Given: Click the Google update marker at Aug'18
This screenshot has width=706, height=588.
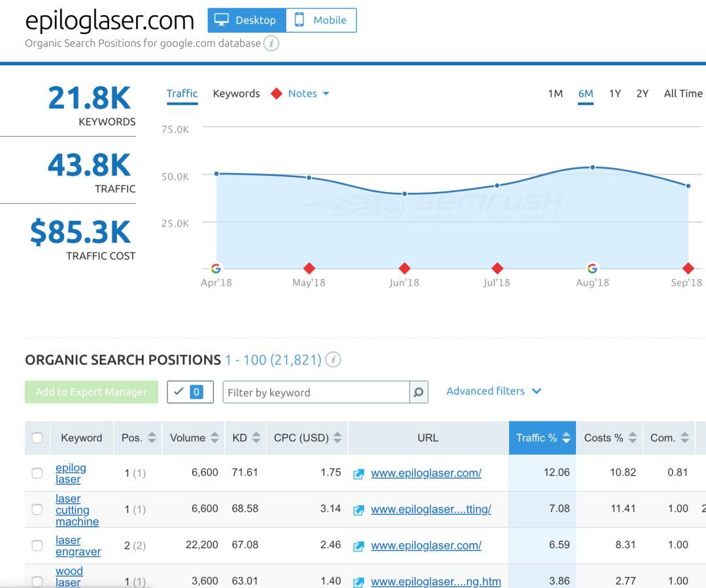Looking at the screenshot, I should point(592,269).
